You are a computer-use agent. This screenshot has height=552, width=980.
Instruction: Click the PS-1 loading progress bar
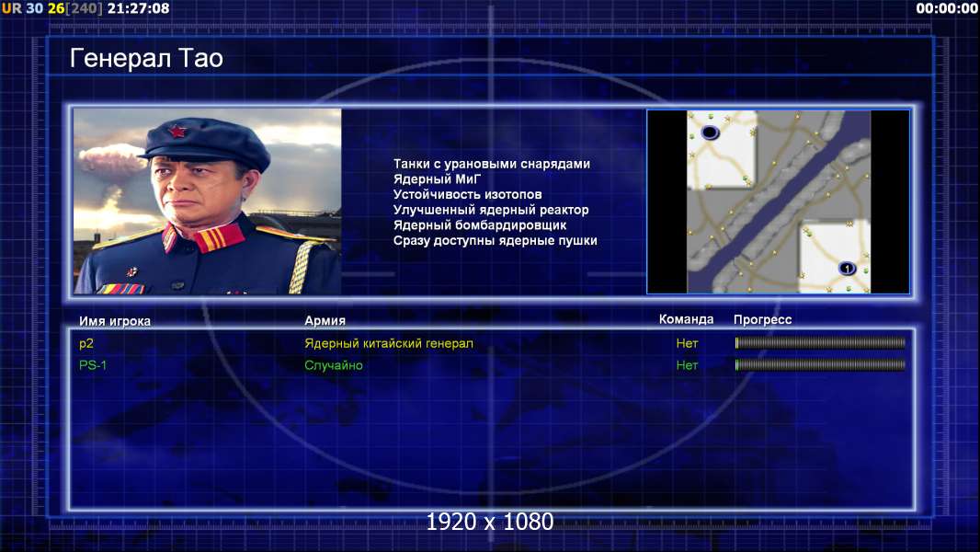pyautogui.click(x=820, y=365)
